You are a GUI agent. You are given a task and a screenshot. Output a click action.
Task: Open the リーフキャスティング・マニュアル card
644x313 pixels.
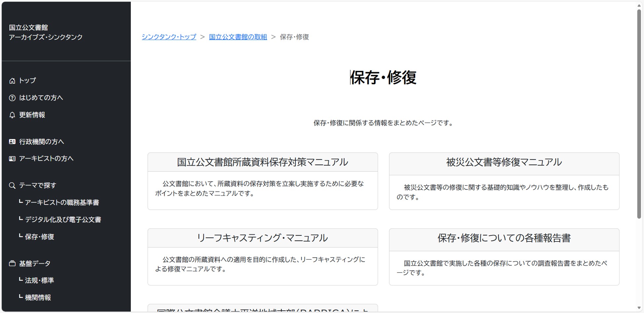click(x=262, y=238)
